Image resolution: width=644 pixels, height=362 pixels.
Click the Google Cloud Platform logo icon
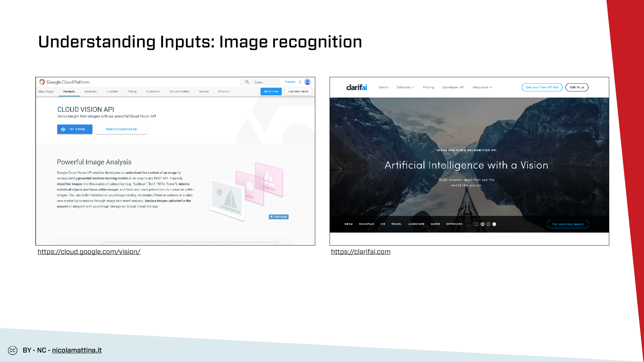tap(42, 82)
